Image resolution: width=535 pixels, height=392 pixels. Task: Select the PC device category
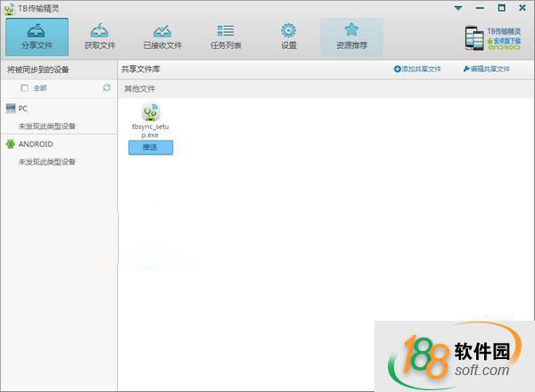[x=22, y=108]
